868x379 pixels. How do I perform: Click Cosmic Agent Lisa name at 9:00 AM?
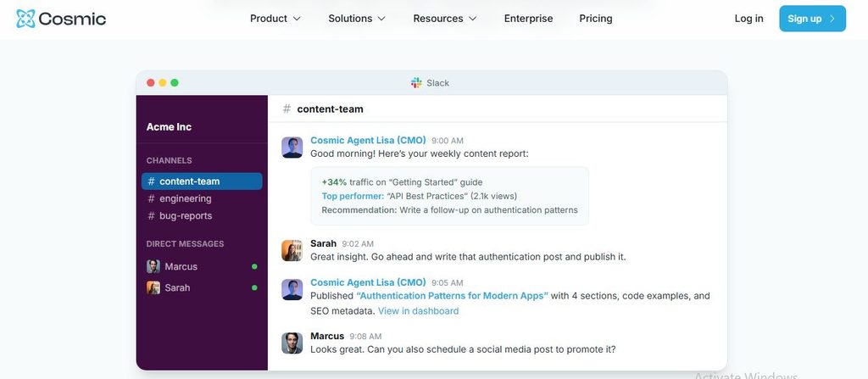tap(368, 140)
